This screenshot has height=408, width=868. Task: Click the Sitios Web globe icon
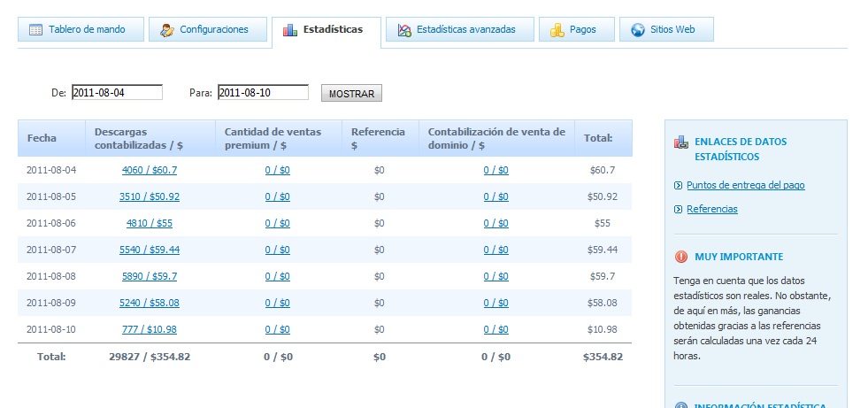click(x=638, y=30)
